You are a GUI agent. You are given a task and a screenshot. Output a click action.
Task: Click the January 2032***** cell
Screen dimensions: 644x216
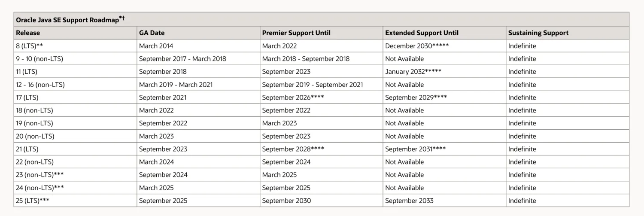pos(444,72)
